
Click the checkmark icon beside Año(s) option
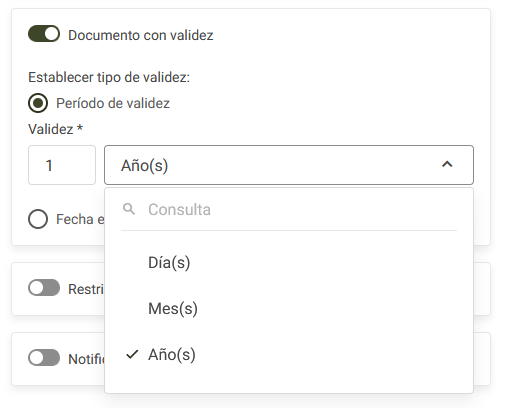pyautogui.click(x=132, y=354)
